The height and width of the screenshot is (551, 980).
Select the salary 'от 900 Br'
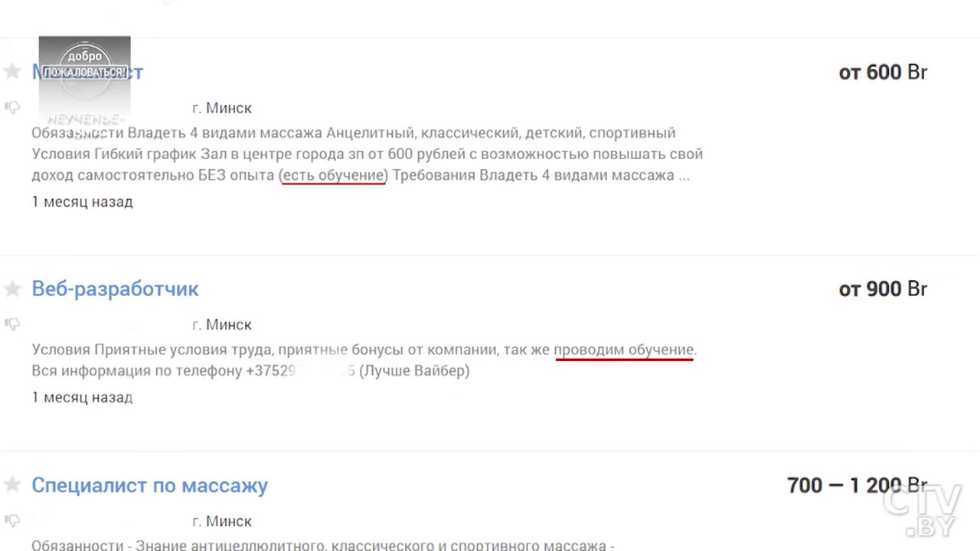click(883, 289)
